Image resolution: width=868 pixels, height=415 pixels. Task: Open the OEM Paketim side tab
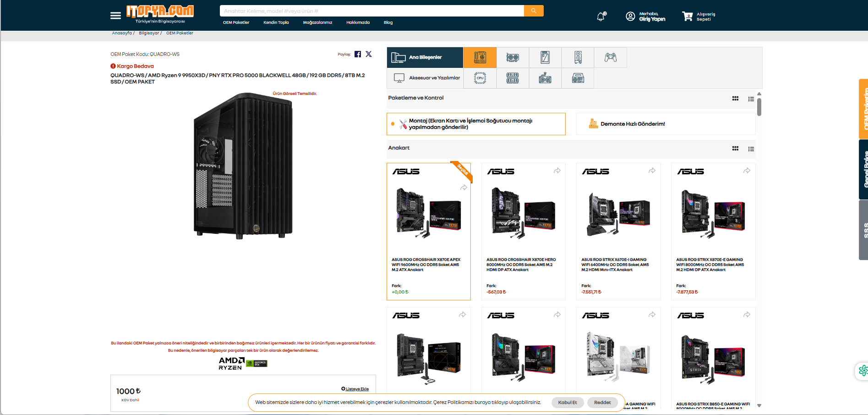(864, 109)
